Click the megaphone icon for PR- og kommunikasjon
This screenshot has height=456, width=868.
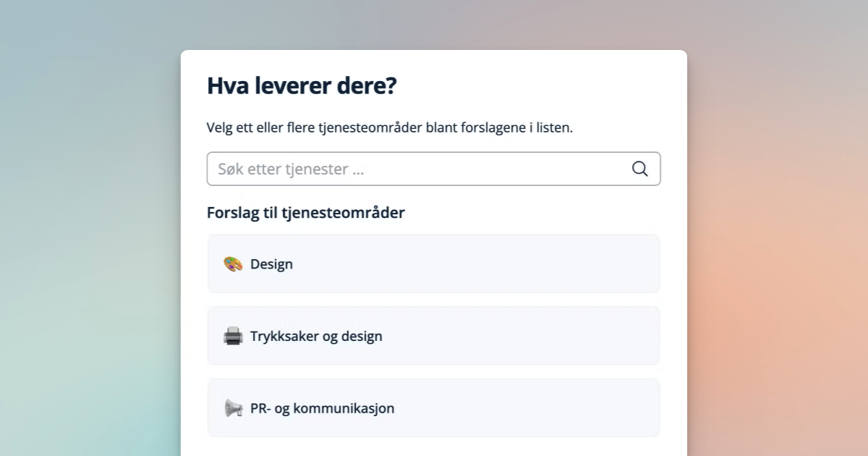pyautogui.click(x=232, y=408)
